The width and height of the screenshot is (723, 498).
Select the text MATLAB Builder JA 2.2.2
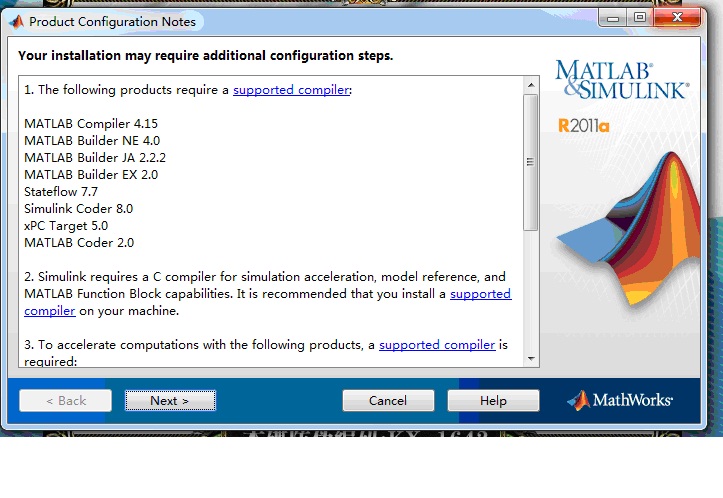click(x=95, y=158)
